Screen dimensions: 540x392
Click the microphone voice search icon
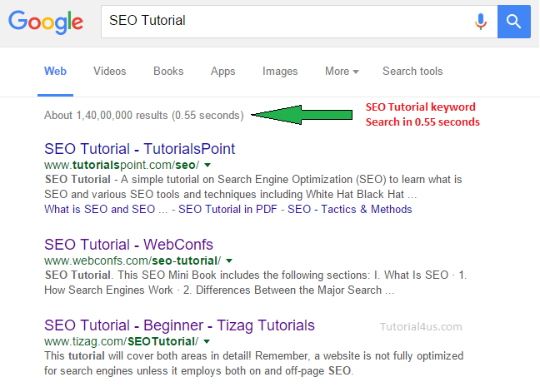[x=481, y=22]
